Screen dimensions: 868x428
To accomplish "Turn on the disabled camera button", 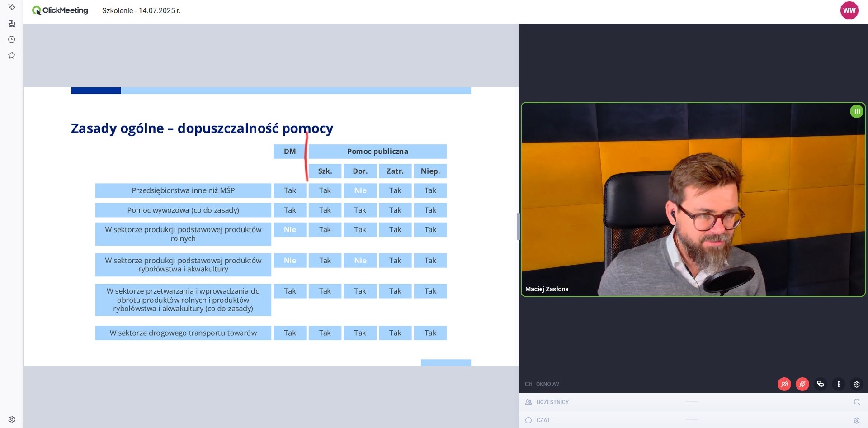I will click(x=784, y=384).
